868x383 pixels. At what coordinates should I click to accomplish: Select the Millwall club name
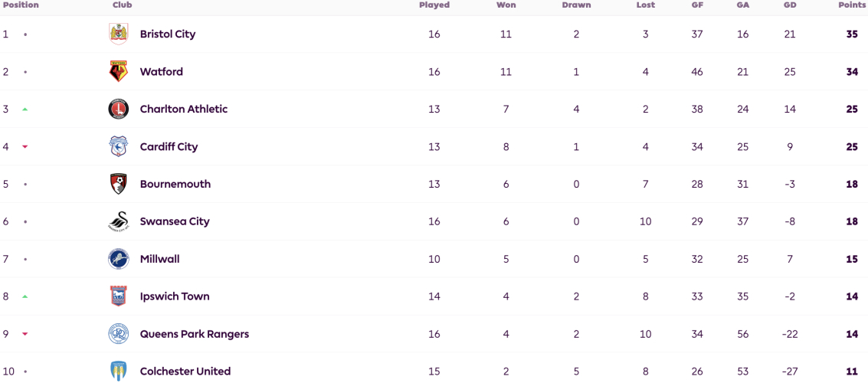pos(160,259)
